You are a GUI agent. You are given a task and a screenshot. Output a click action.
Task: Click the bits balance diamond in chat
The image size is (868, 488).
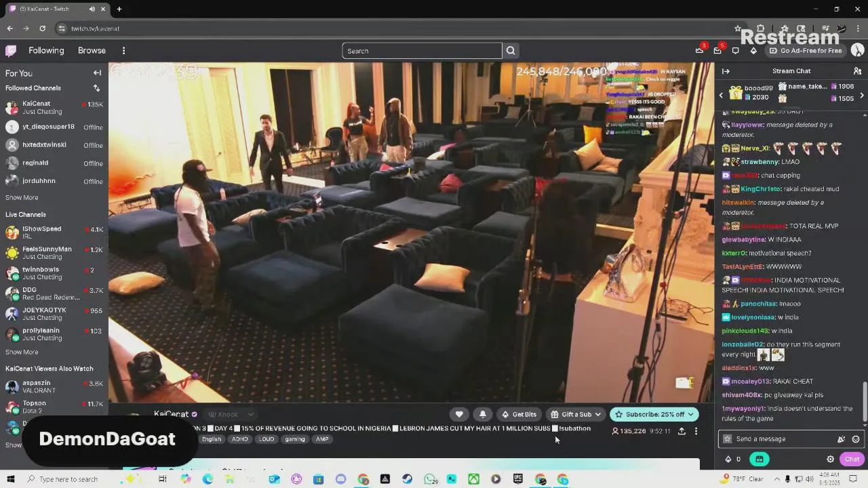click(x=729, y=459)
